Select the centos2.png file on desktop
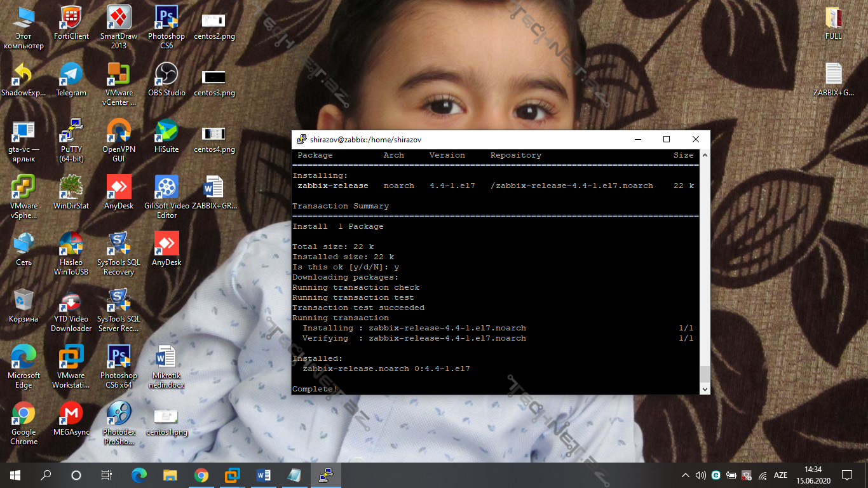This screenshot has height=488, width=868. 214,20
